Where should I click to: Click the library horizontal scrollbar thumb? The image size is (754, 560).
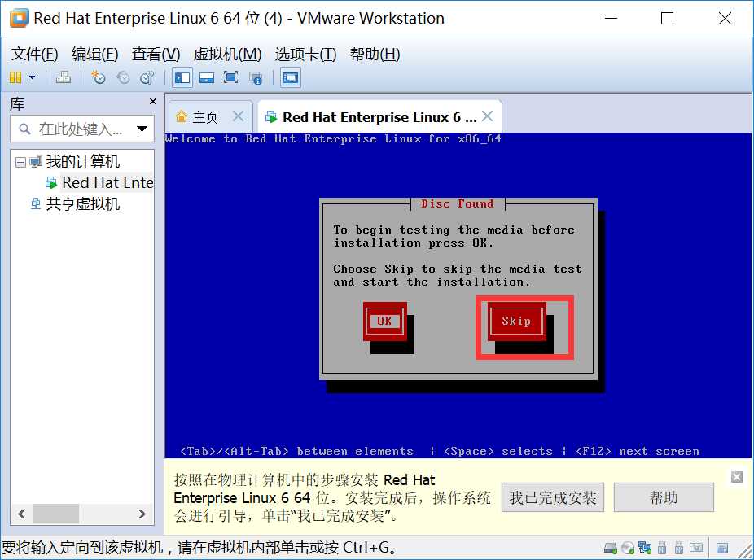click(56, 514)
